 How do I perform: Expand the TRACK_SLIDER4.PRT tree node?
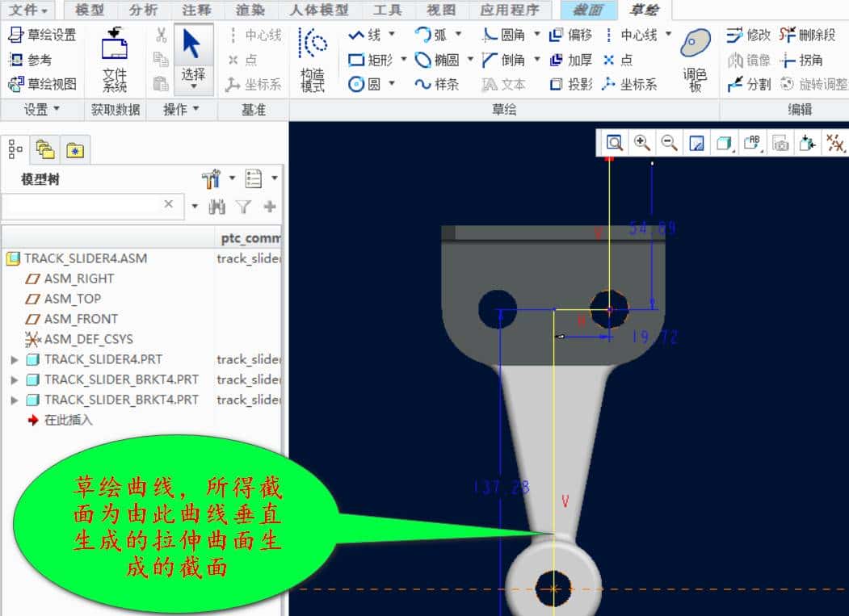coord(14,359)
